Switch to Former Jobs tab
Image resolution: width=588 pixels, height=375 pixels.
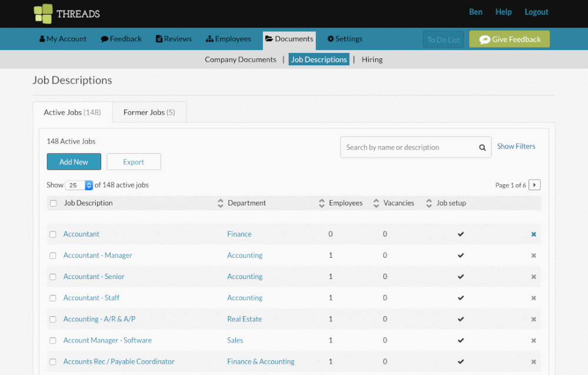149,112
